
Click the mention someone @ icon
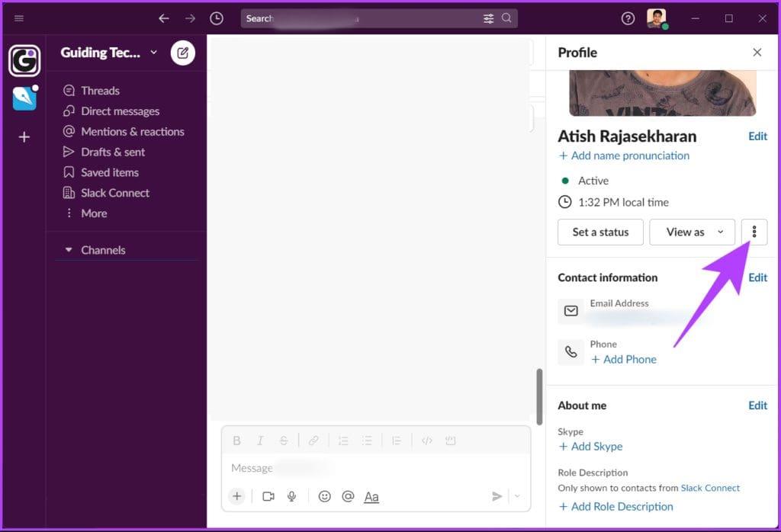(348, 496)
